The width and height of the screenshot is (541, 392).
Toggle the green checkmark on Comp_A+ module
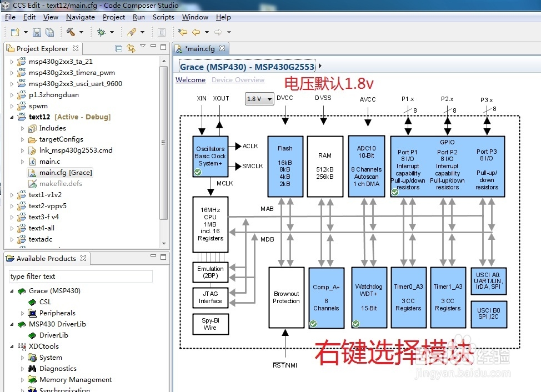point(312,323)
